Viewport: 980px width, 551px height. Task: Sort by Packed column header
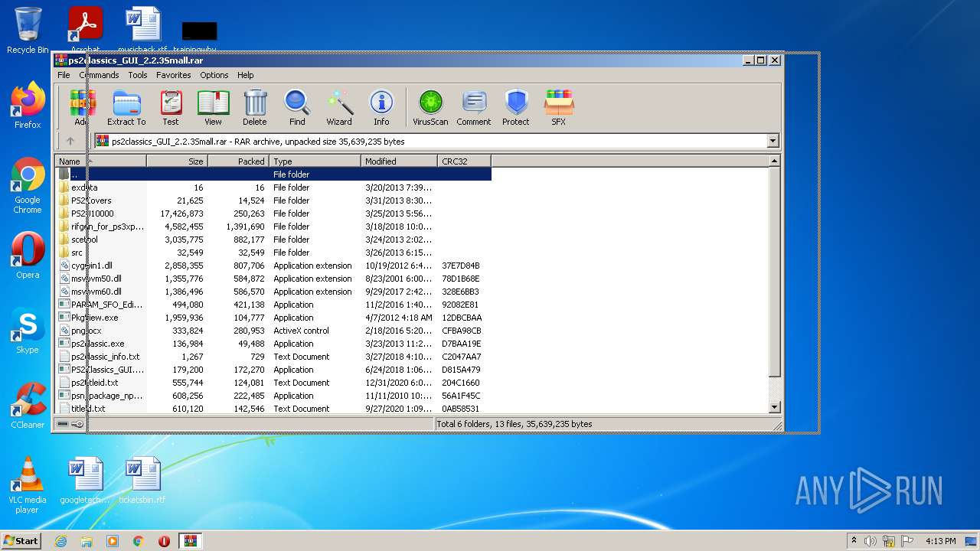(x=238, y=161)
